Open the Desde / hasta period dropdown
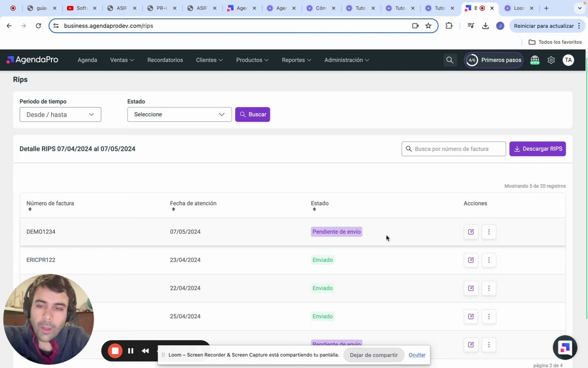This screenshot has width=588, height=368. (x=60, y=115)
